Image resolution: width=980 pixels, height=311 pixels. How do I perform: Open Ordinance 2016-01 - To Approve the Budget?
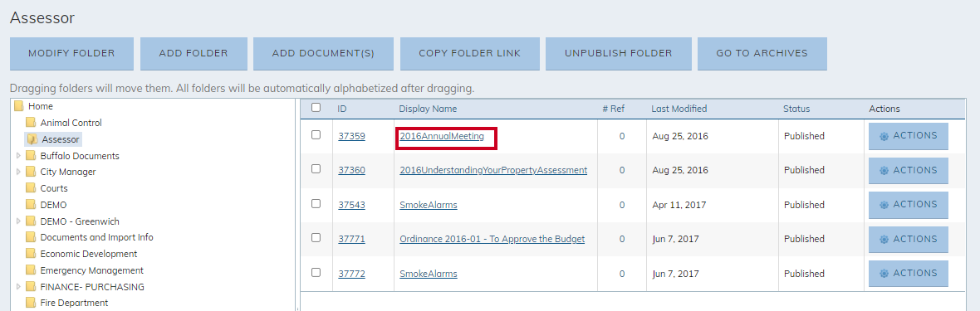click(x=492, y=239)
